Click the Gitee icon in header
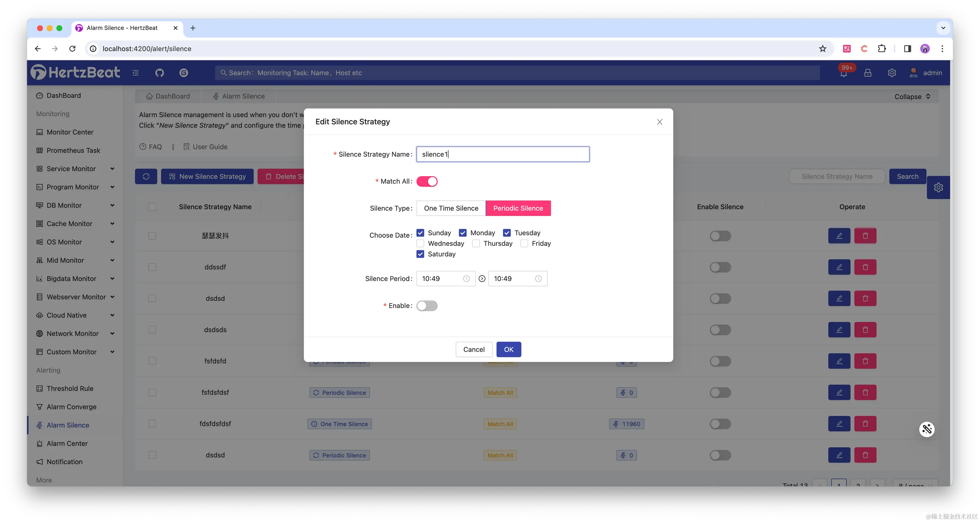 pos(184,73)
